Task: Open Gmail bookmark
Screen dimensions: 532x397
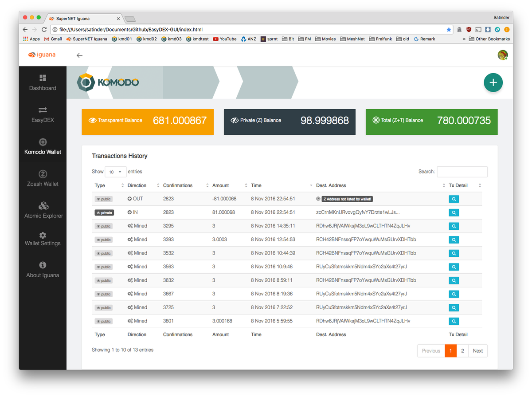Action: click(53, 39)
